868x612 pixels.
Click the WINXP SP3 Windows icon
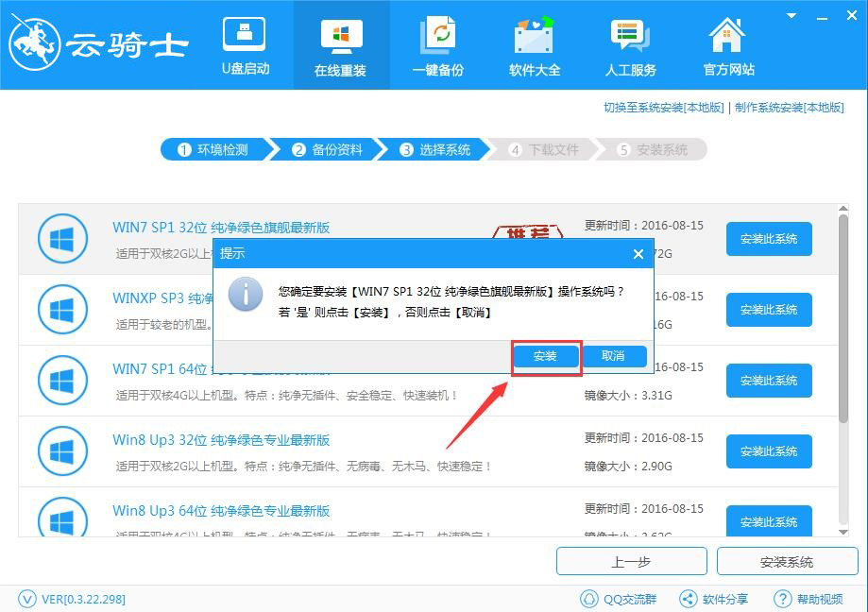click(x=62, y=309)
